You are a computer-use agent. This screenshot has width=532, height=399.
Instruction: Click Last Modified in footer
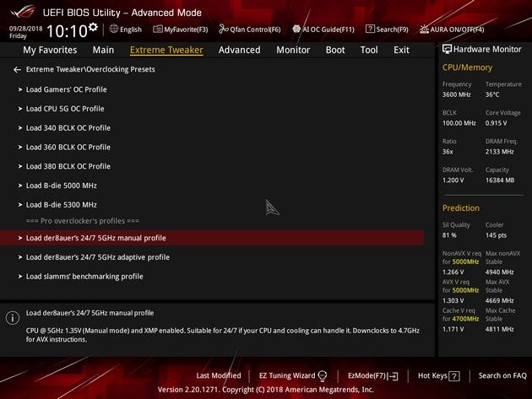tap(219, 375)
